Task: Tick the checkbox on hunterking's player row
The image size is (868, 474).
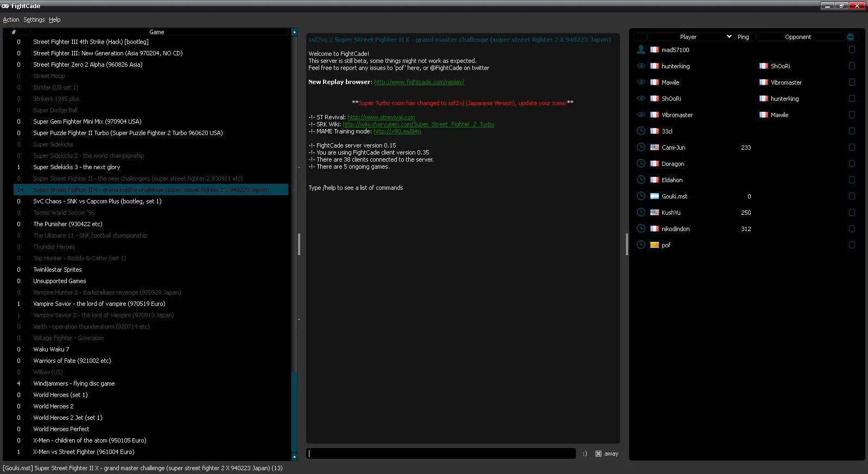Action: pyautogui.click(x=852, y=66)
